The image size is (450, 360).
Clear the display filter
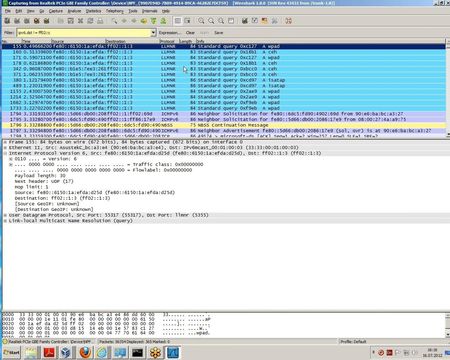tap(190, 33)
